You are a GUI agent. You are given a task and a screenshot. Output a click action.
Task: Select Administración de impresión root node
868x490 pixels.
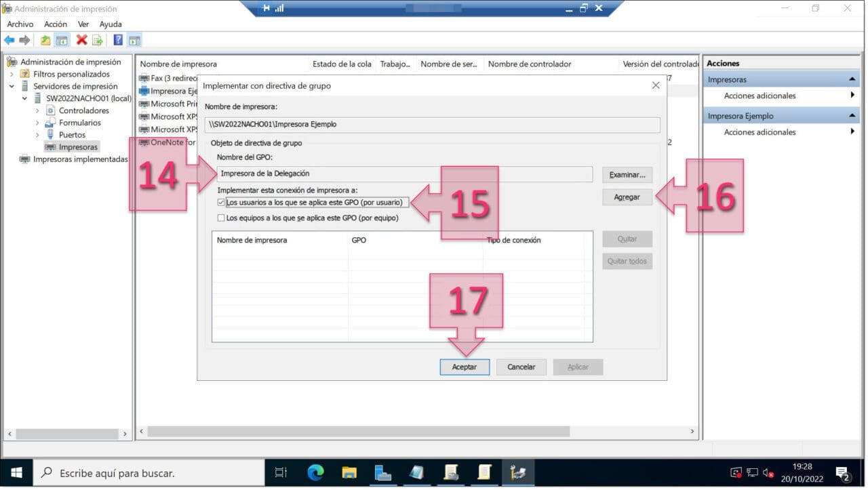[71, 62]
